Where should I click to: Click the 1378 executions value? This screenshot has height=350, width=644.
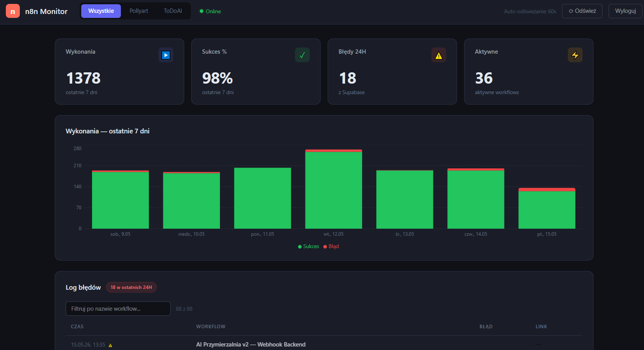(84, 78)
